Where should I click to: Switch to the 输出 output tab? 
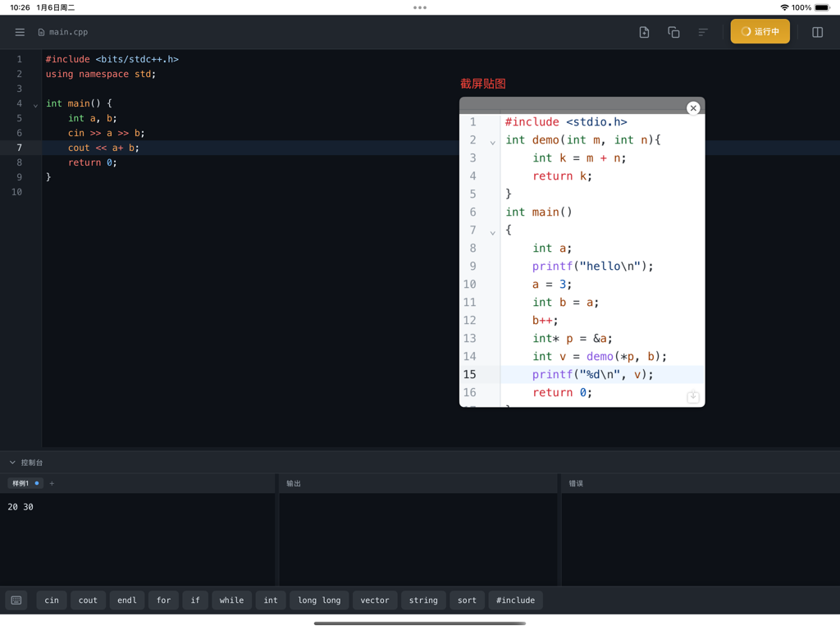coord(293,483)
